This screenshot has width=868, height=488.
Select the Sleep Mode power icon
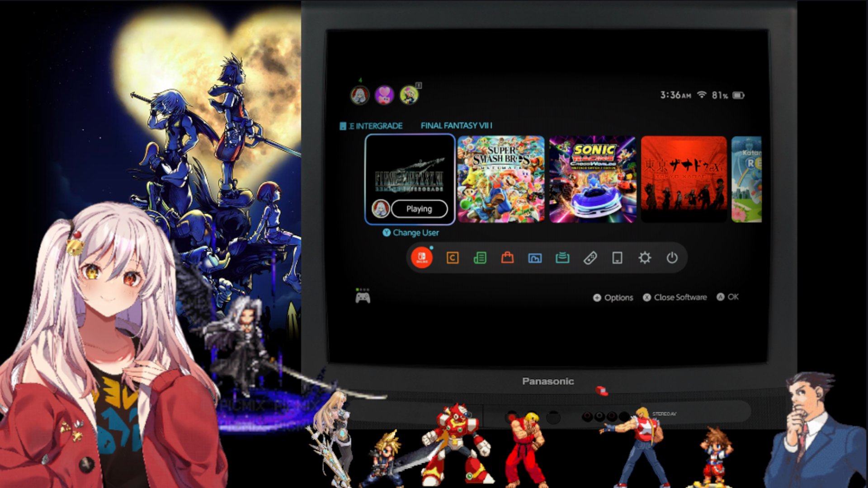[x=672, y=258]
